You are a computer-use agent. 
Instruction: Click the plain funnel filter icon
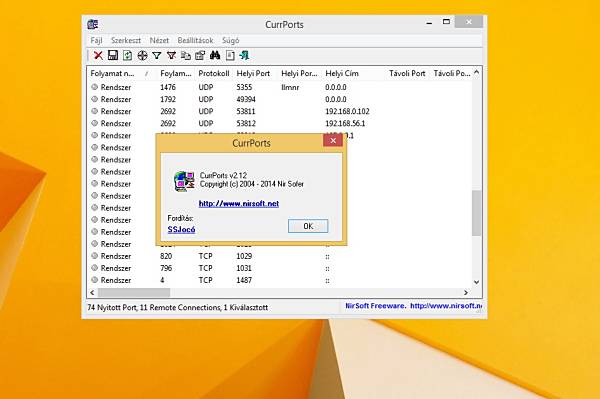pos(157,56)
